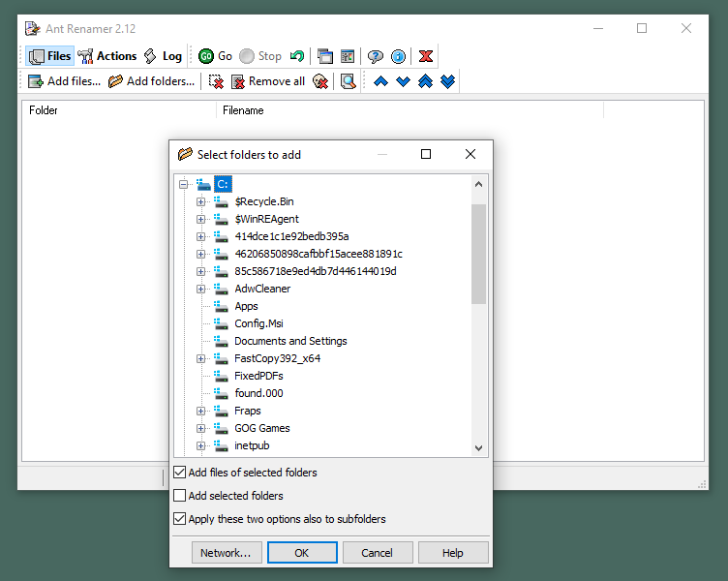
Task: Maximize the Ant Renamer window
Action: point(642,28)
